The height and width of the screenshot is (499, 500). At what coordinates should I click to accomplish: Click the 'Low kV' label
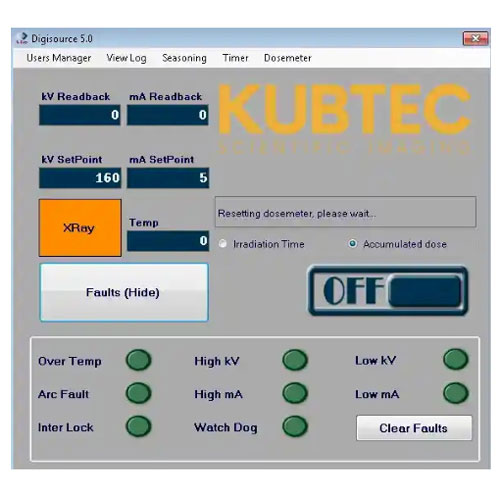click(x=376, y=360)
